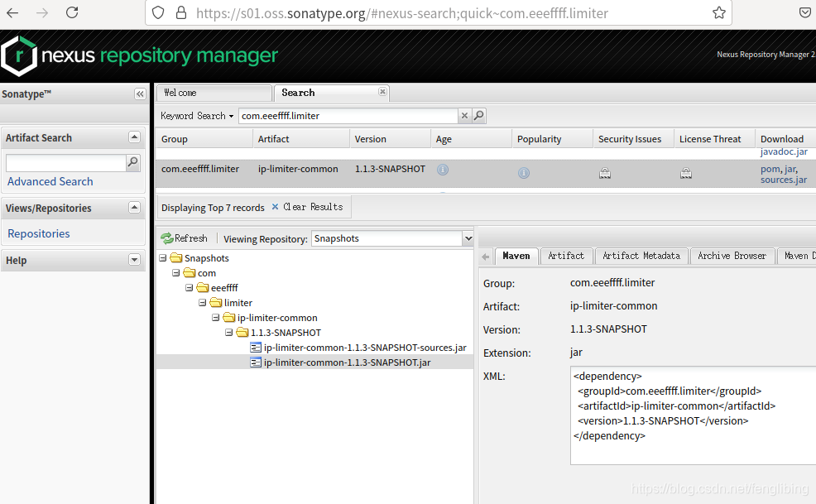Bookmark this page with the star icon

718,13
